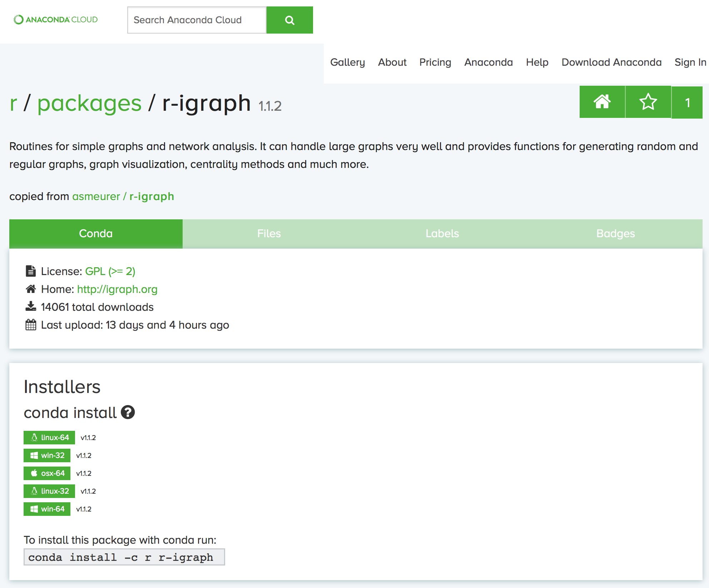This screenshot has height=588, width=709.
Task: Click the license document icon
Action: [x=31, y=271]
